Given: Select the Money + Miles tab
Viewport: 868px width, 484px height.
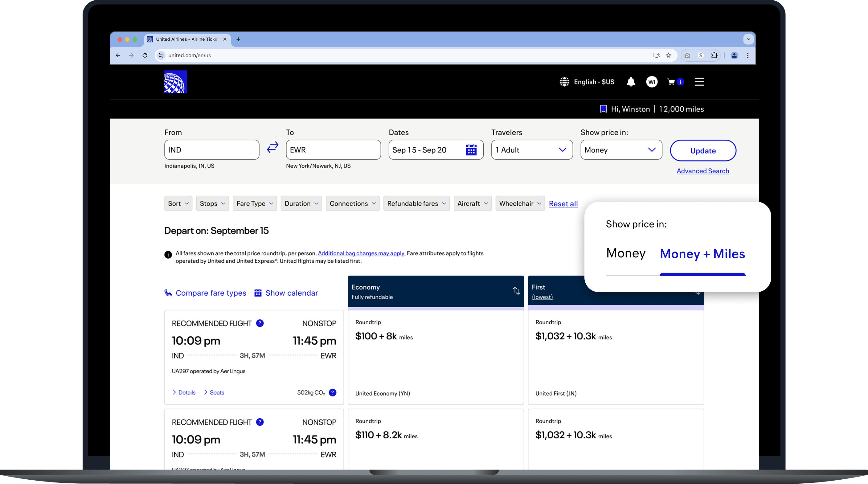Looking at the screenshot, I should pyautogui.click(x=702, y=254).
